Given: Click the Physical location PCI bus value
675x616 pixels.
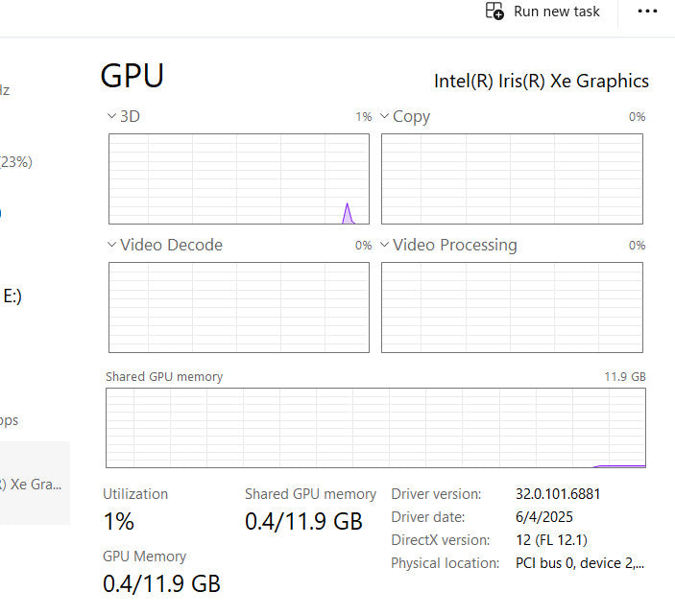Looking at the screenshot, I should (x=580, y=563).
